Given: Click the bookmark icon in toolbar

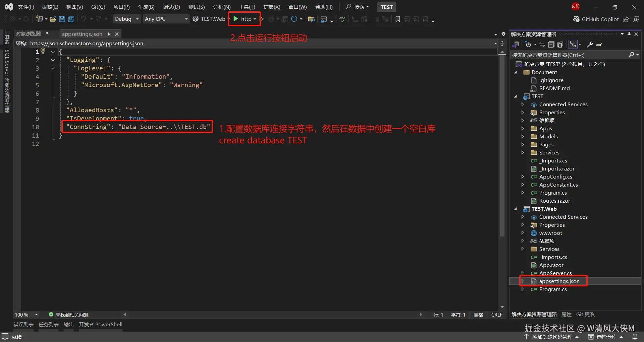Looking at the screenshot, I should click(398, 19).
